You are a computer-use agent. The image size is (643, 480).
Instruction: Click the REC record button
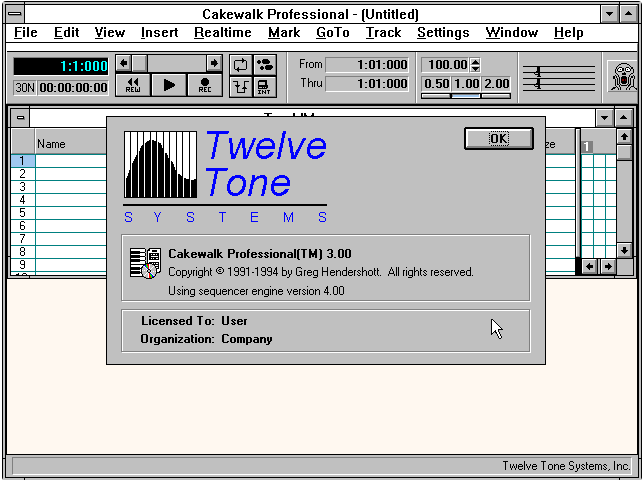(205, 85)
